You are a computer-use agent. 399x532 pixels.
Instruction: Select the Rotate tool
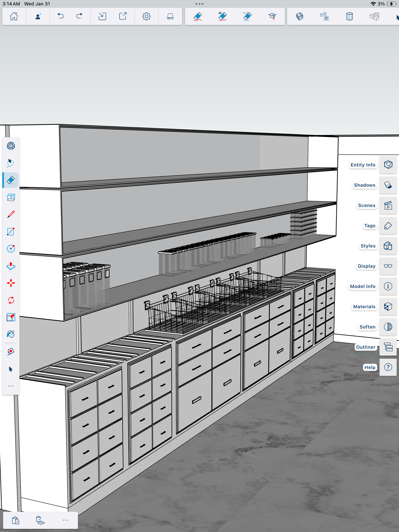[x=11, y=300]
